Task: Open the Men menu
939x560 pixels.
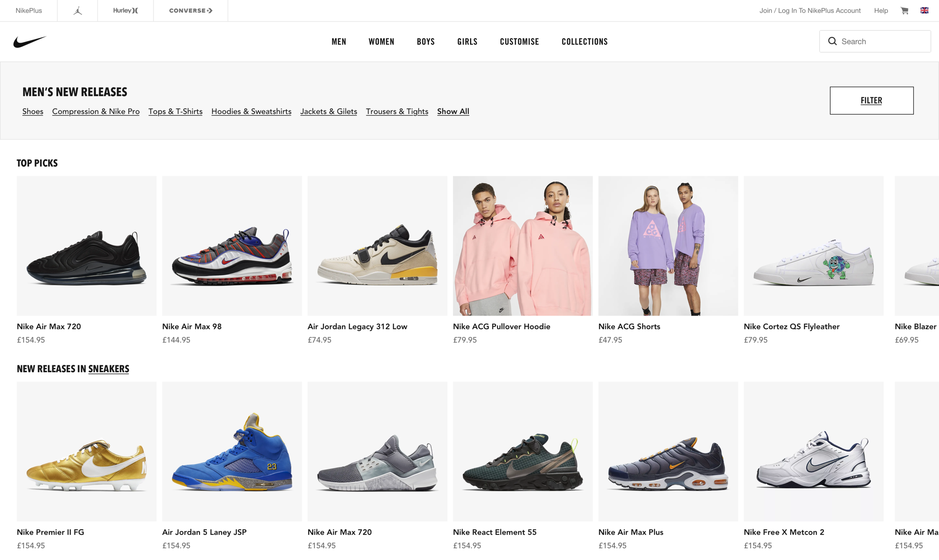Action: pyautogui.click(x=339, y=42)
